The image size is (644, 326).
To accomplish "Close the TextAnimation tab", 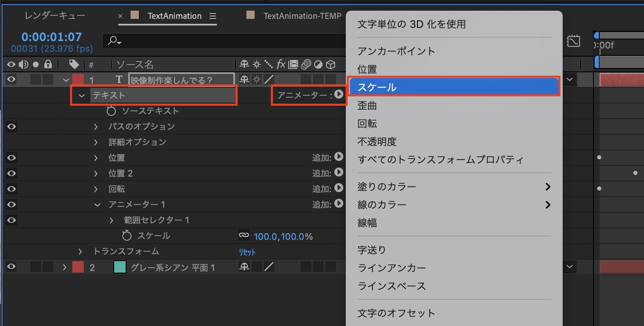I will point(120,16).
